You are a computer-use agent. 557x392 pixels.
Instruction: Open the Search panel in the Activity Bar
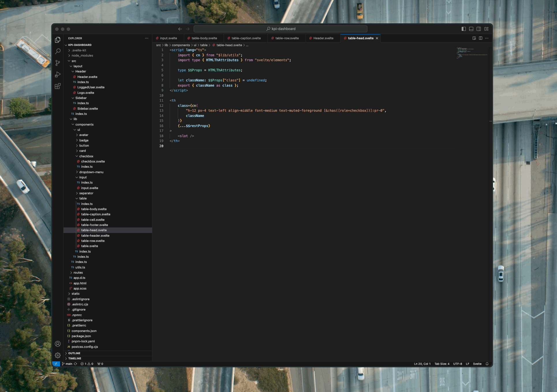(x=58, y=51)
